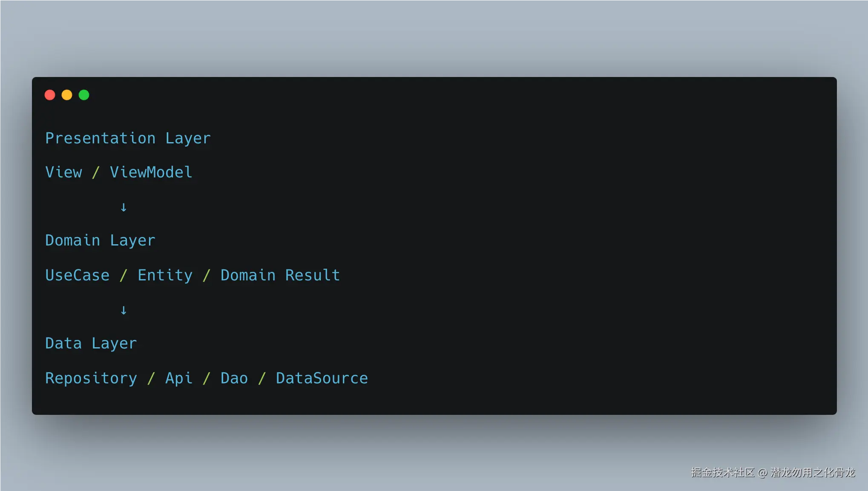This screenshot has height=491, width=868.
Task: Click the Domain Result text
Action: point(280,275)
